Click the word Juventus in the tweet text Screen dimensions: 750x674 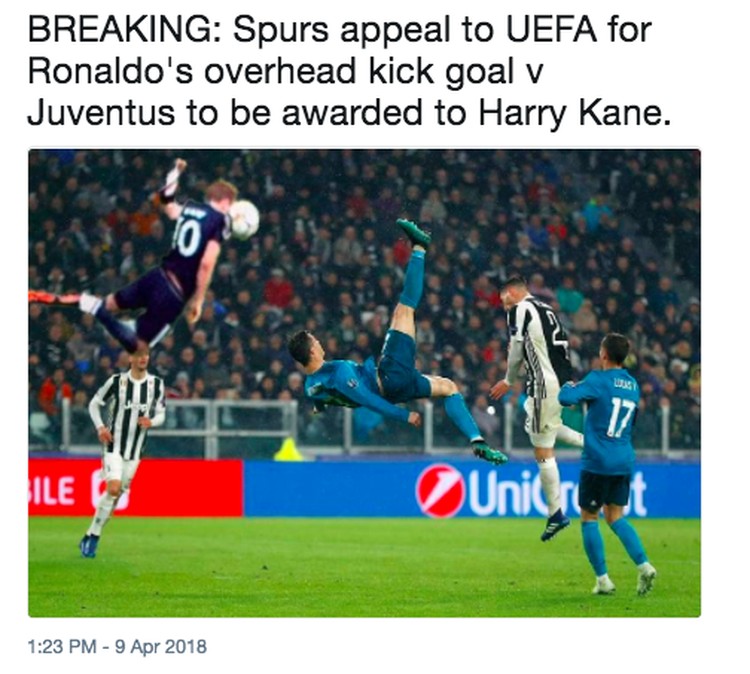101,113
